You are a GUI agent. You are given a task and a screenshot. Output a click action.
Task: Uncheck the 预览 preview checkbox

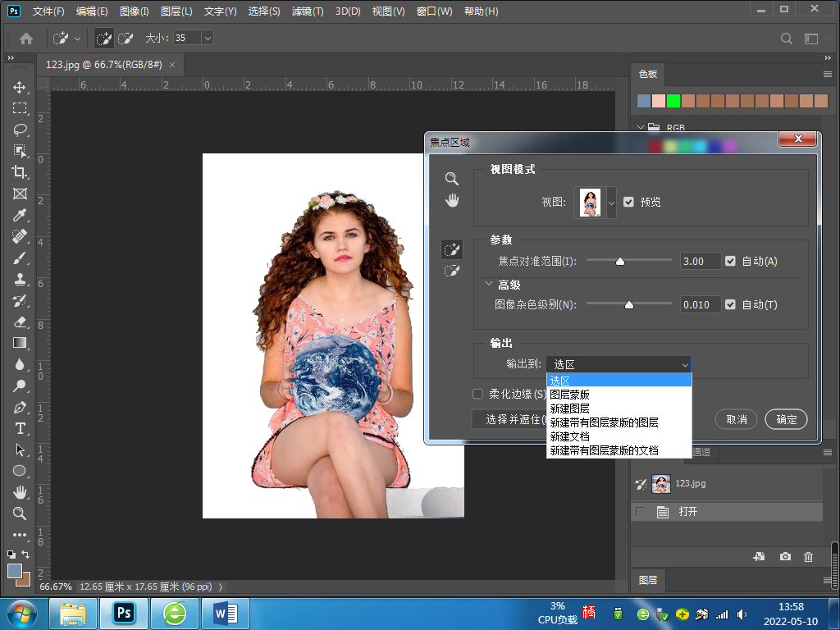pyautogui.click(x=629, y=202)
